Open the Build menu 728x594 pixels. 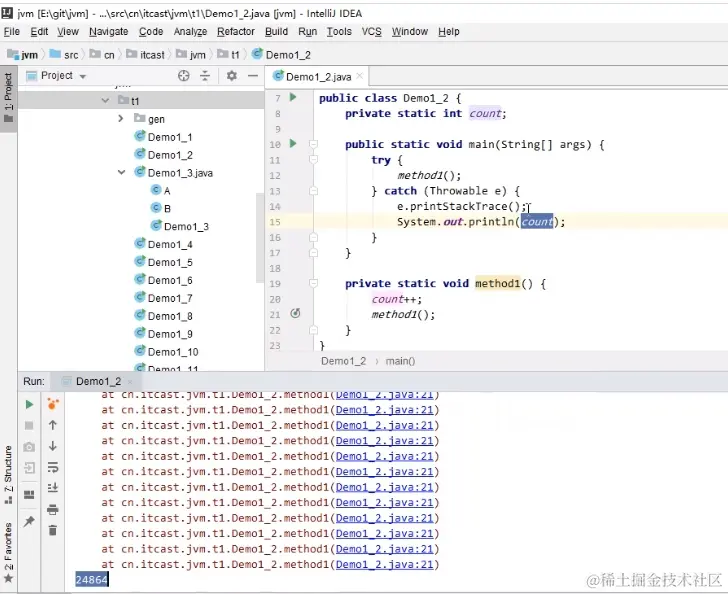pyautogui.click(x=276, y=32)
